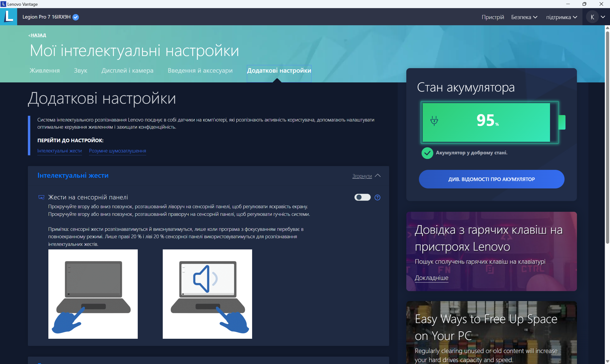610x364 pixels.
Task: Click the scrollbar down arrow
Action: (x=607, y=362)
